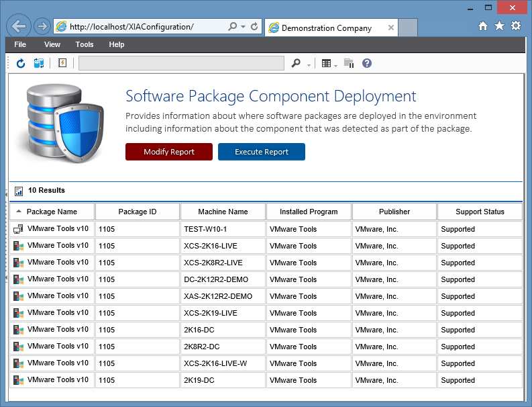
Task: Click the lightning page toolbar icon
Action: pos(62,63)
